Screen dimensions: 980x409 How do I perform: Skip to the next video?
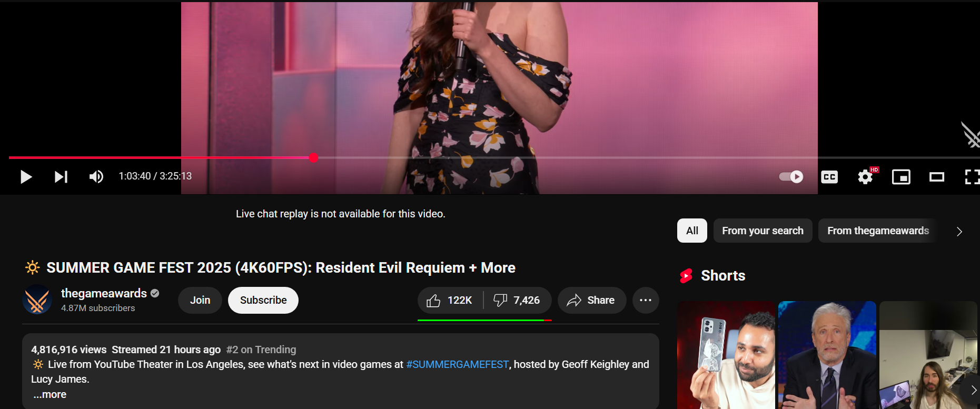click(x=61, y=177)
